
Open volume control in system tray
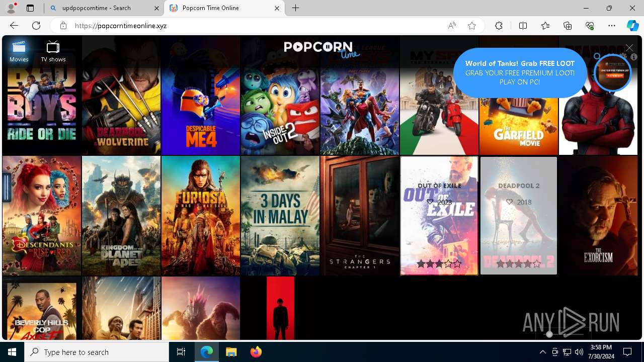pos(579,352)
